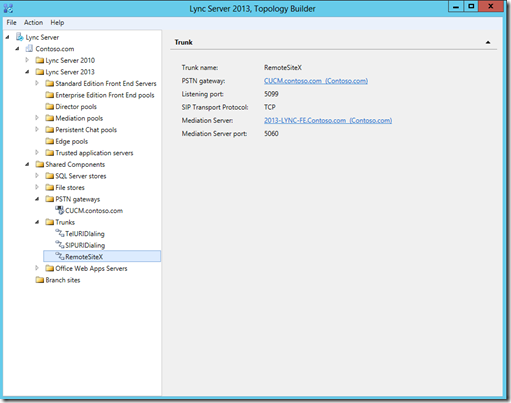This screenshot has width=511, height=403.
Task: Open the CUCM.contoso.com PSTN gateway link
Action: click(x=316, y=81)
